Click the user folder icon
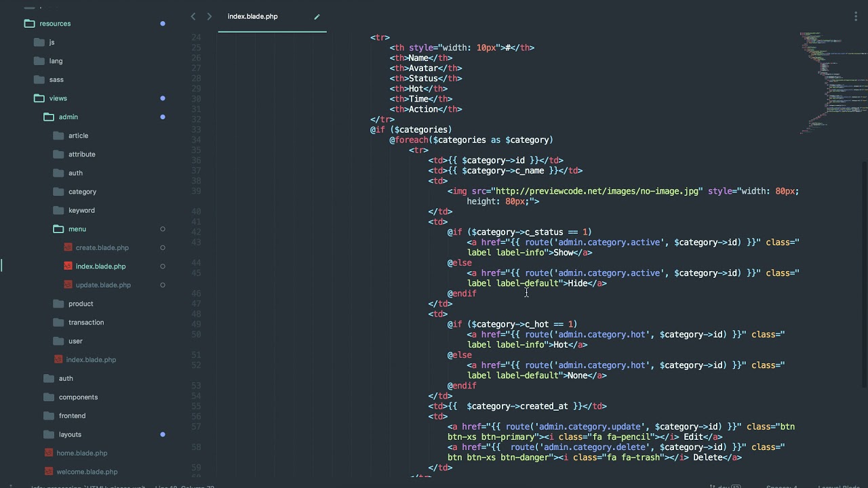Viewport: 868px width, 488px height. coord(58,341)
